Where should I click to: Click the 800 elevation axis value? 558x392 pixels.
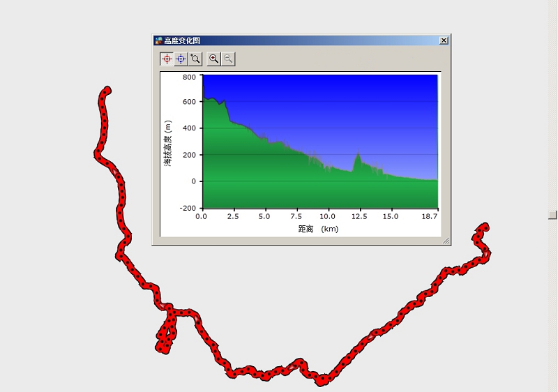click(x=189, y=77)
